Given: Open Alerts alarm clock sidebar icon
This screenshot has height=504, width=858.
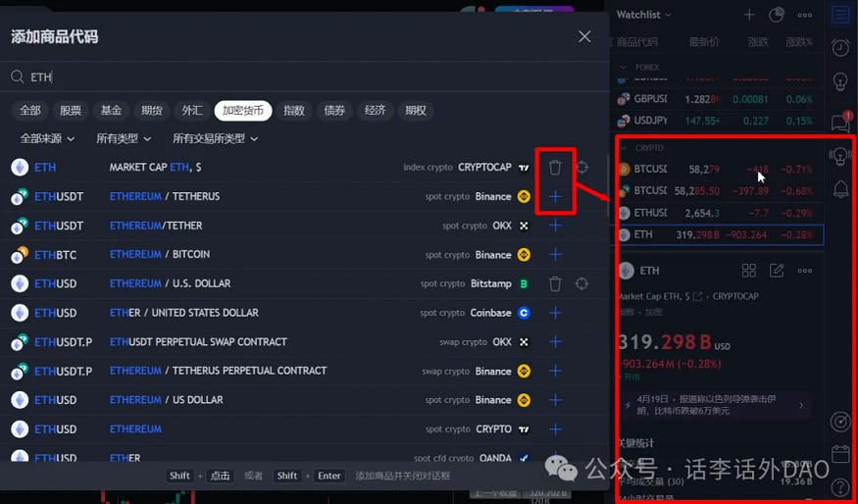Looking at the screenshot, I should pos(840,48).
